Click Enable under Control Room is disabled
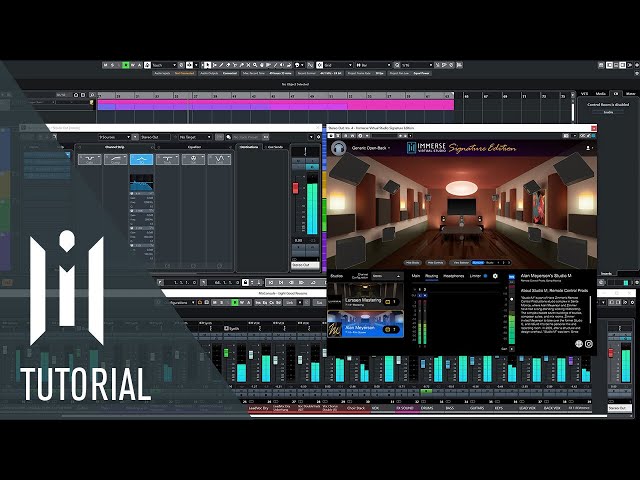 tap(608, 112)
